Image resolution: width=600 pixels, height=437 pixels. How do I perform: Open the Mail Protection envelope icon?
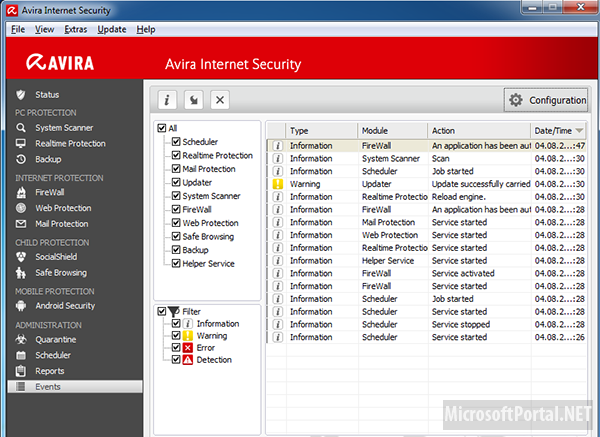(x=21, y=224)
